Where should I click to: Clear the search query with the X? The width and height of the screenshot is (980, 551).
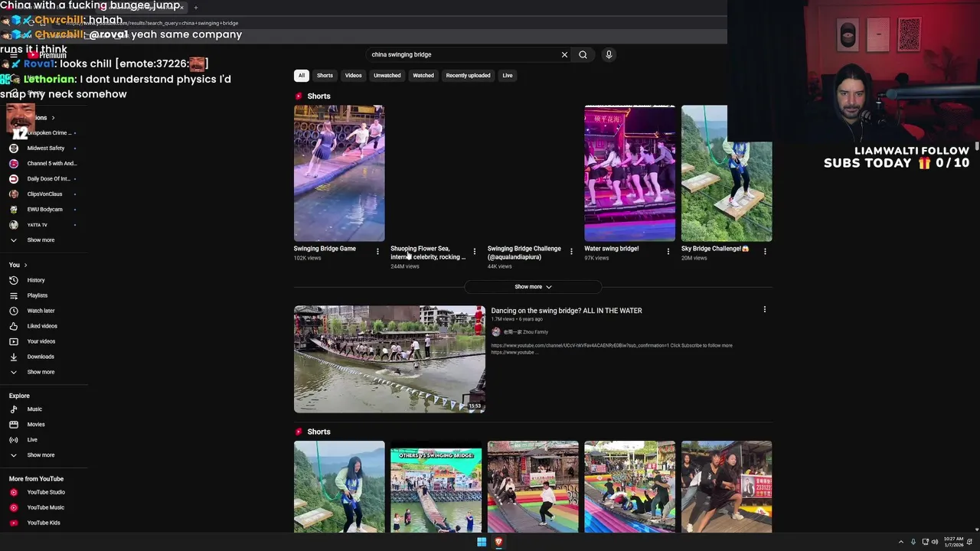pyautogui.click(x=564, y=54)
